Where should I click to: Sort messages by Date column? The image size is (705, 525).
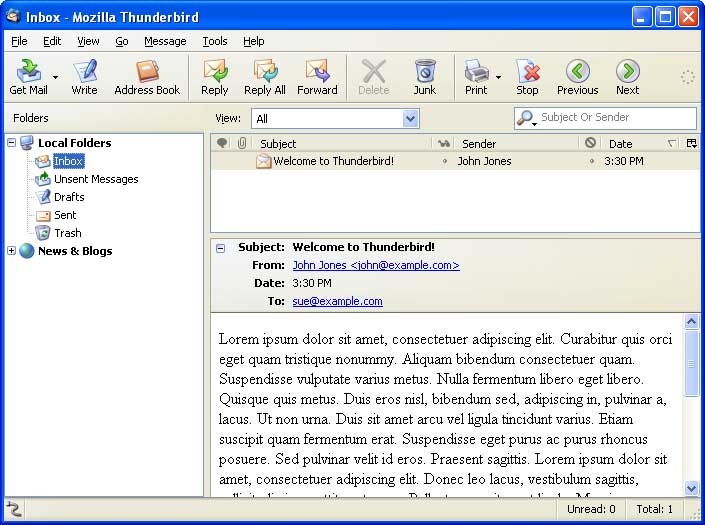pos(643,143)
